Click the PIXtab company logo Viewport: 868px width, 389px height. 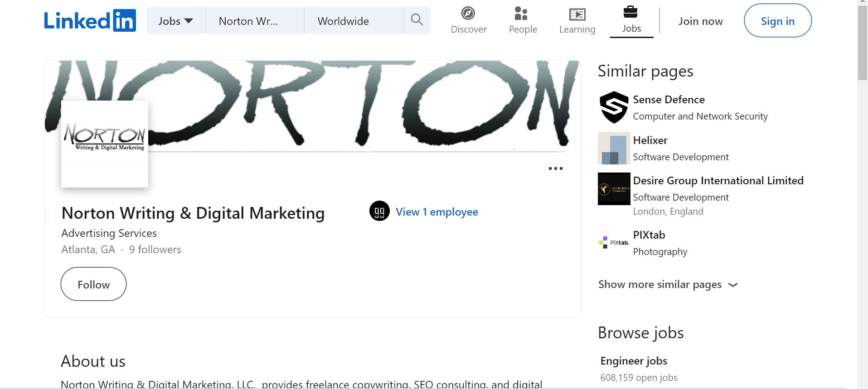point(614,243)
